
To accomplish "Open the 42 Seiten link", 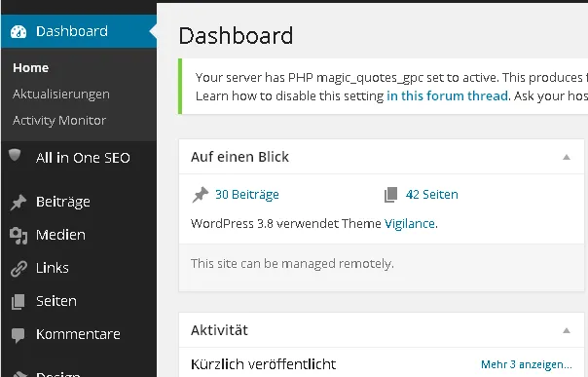I will (x=432, y=194).
